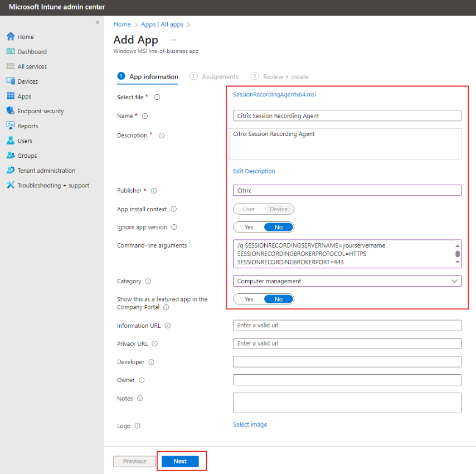
Task: Click the Name field info icon
Action: point(145,116)
